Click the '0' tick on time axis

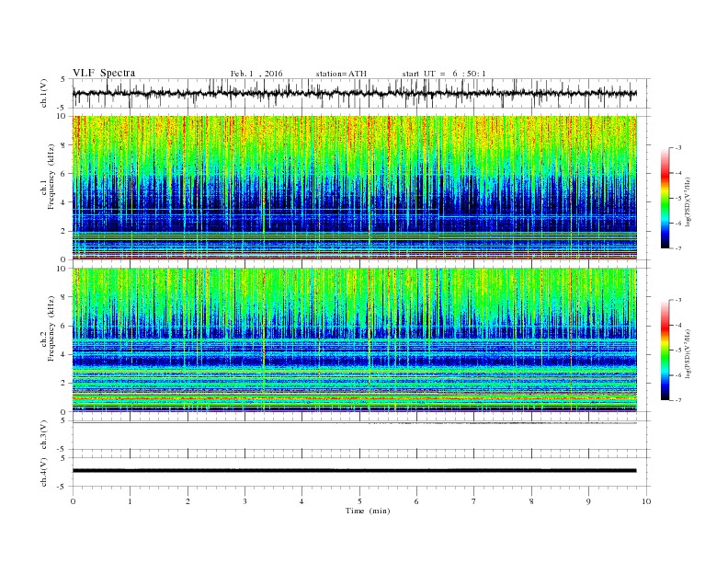[x=73, y=501]
